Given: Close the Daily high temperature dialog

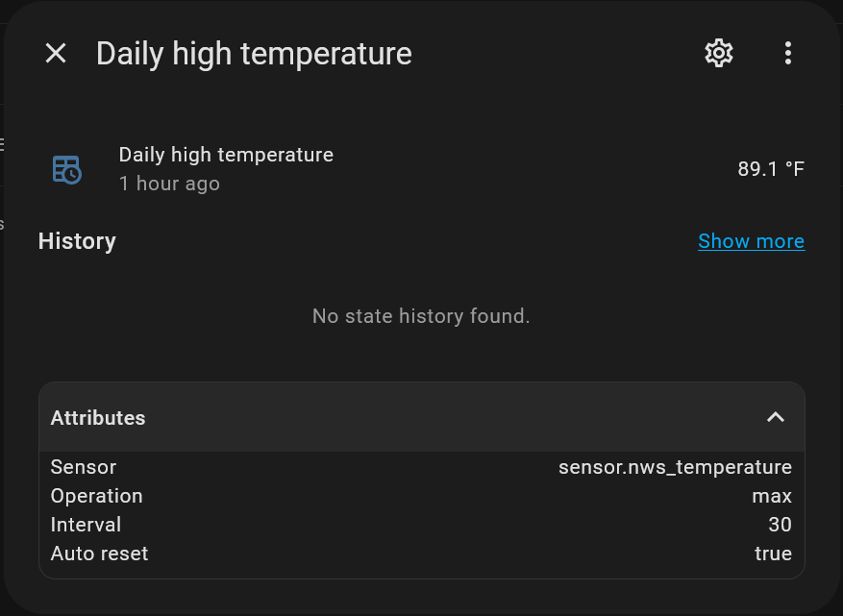Looking at the screenshot, I should tap(55, 53).
